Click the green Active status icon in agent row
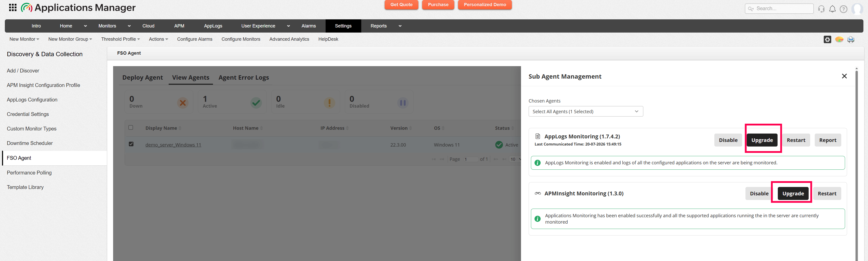 click(x=499, y=145)
